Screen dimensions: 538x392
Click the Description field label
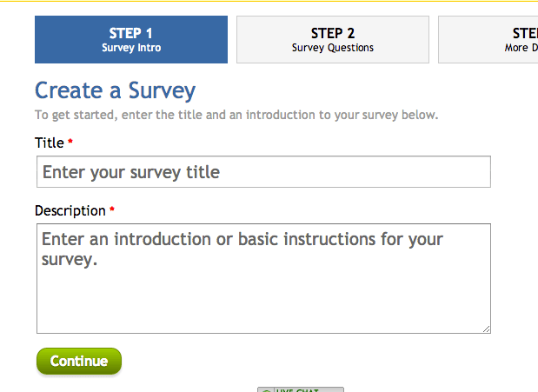(70, 210)
